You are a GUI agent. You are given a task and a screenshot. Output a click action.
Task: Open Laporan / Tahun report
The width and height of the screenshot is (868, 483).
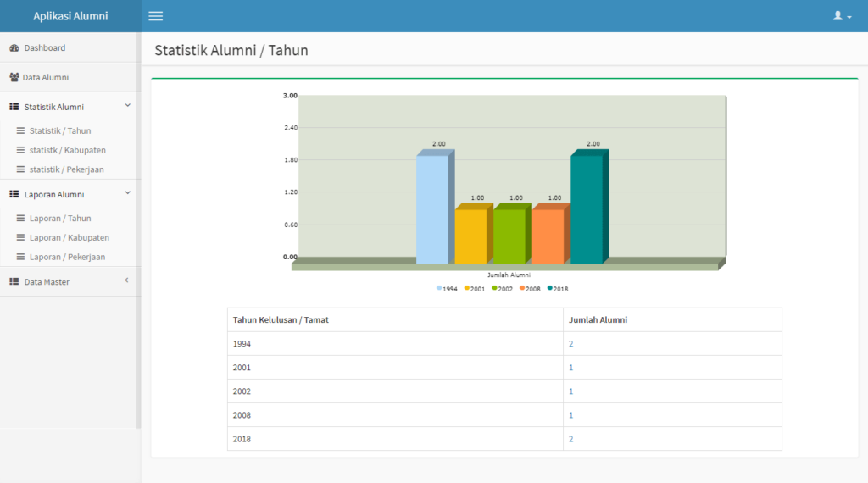click(x=59, y=218)
